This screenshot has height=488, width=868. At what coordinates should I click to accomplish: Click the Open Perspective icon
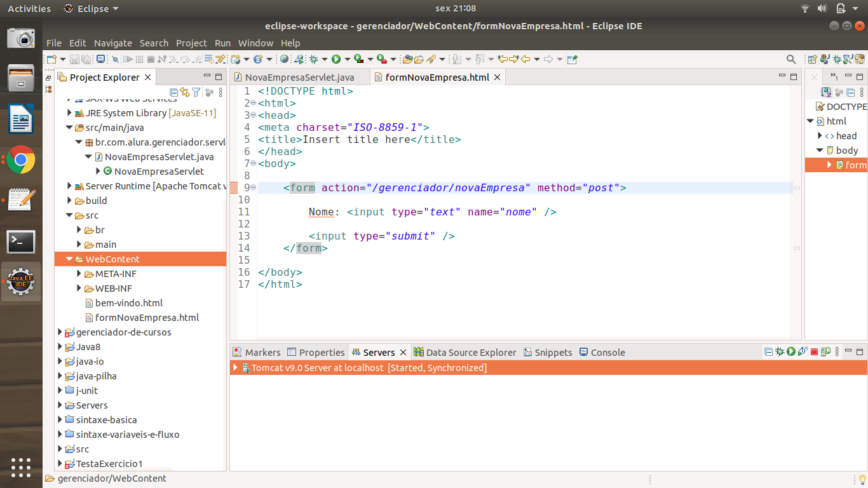click(x=812, y=59)
